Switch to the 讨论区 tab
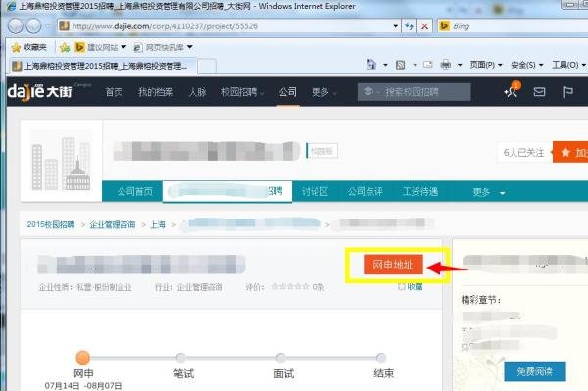The height and width of the screenshot is (391, 588). pyautogui.click(x=315, y=191)
